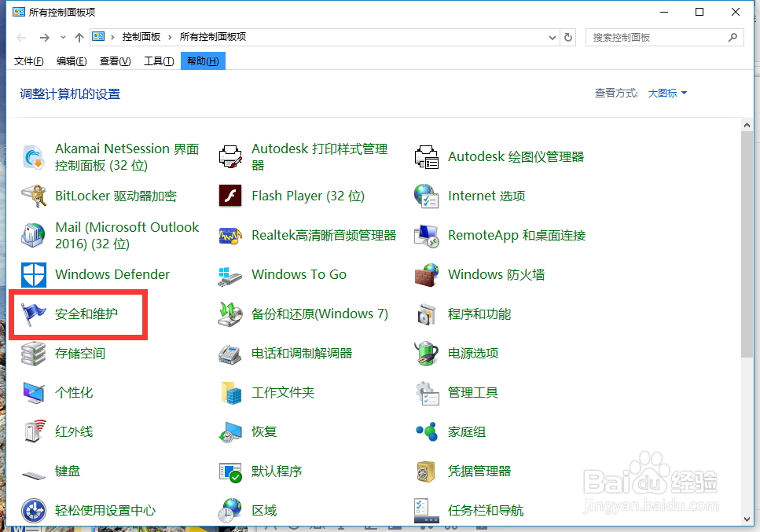Image resolution: width=760 pixels, height=532 pixels.
Task: Open 恢复 icon
Action: pyautogui.click(x=230, y=431)
